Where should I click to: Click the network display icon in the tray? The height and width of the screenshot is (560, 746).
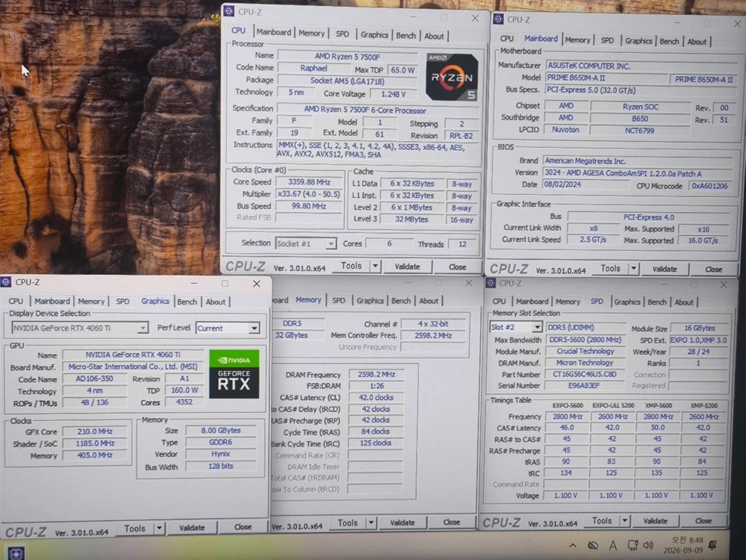tap(632, 545)
